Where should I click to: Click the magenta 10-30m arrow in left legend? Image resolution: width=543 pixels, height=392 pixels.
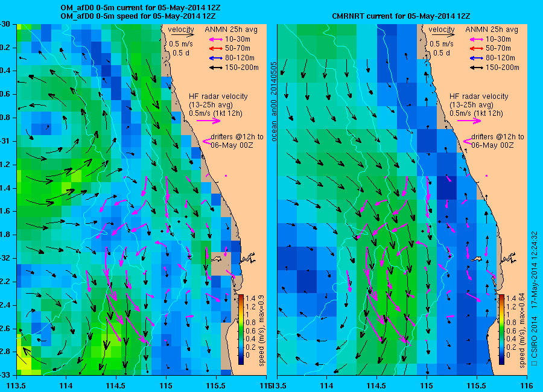(216, 39)
